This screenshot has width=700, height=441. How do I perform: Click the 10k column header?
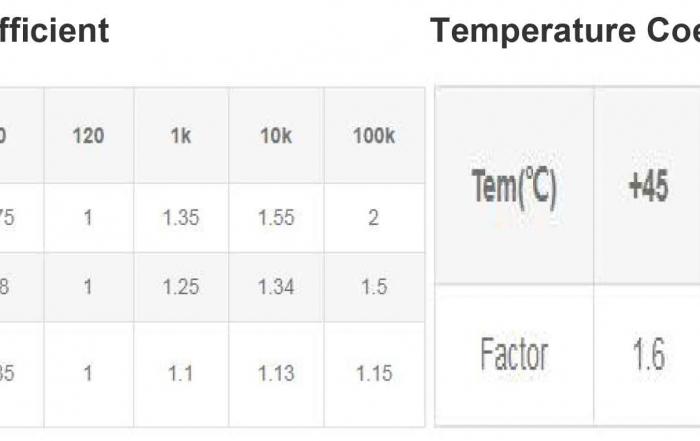[x=276, y=136]
